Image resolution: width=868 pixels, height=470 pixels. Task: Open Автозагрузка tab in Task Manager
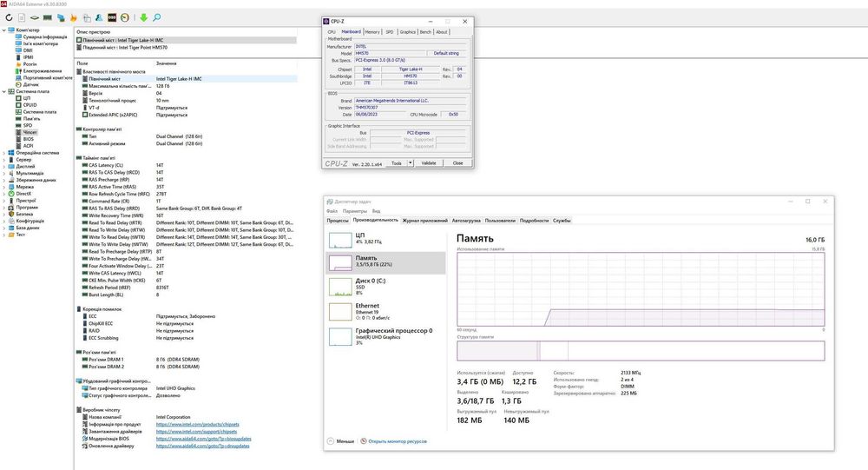tap(466, 221)
